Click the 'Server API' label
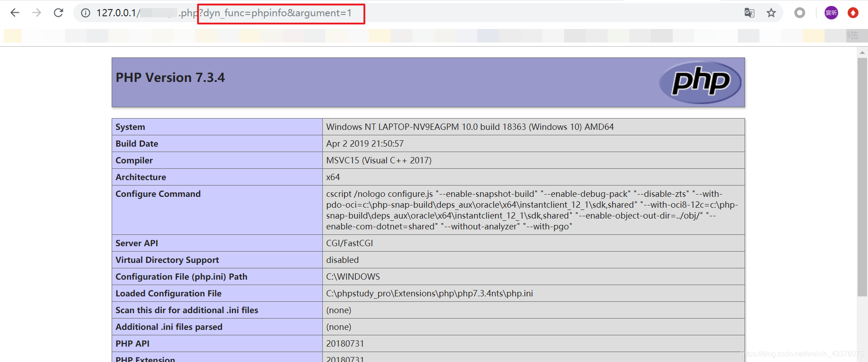This screenshot has width=868, height=362. (137, 243)
